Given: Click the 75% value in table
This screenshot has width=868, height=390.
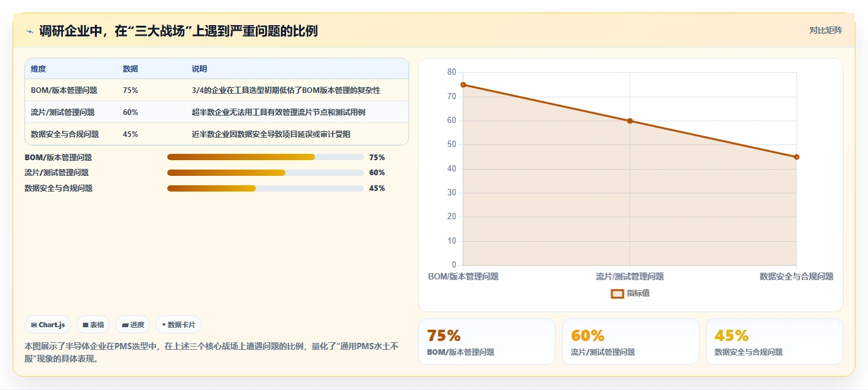Looking at the screenshot, I should click(x=131, y=90).
